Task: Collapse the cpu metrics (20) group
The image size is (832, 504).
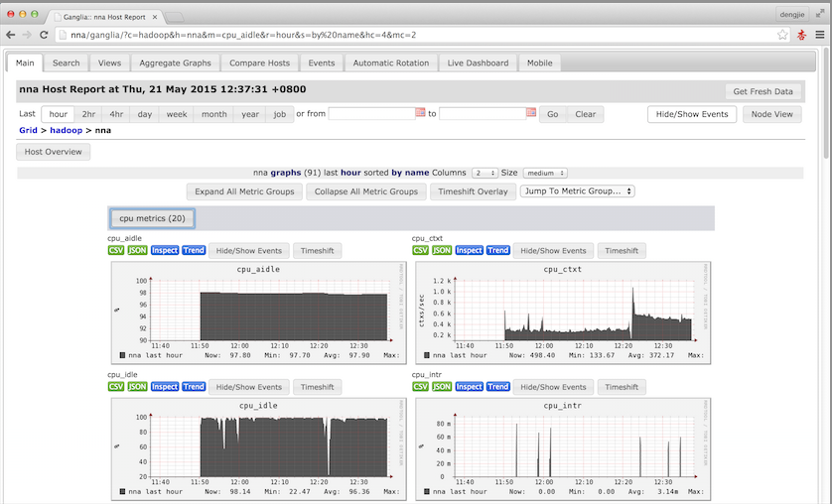Action: [152, 218]
